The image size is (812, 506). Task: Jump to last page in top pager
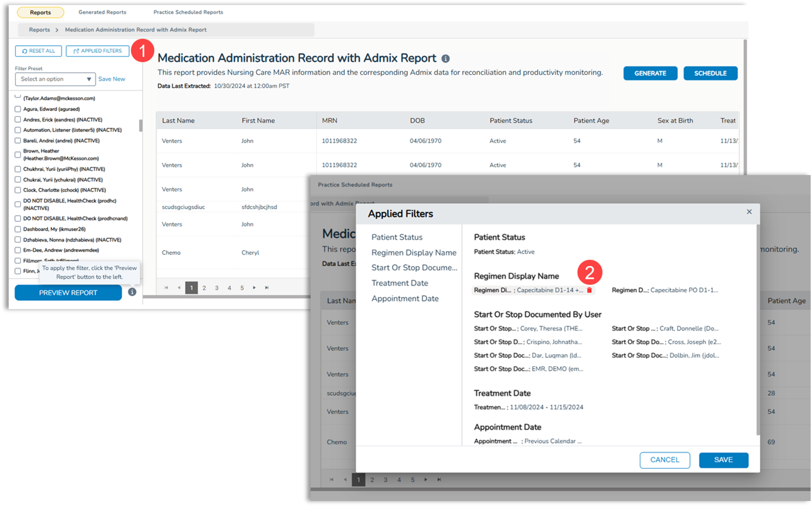(267, 287)
